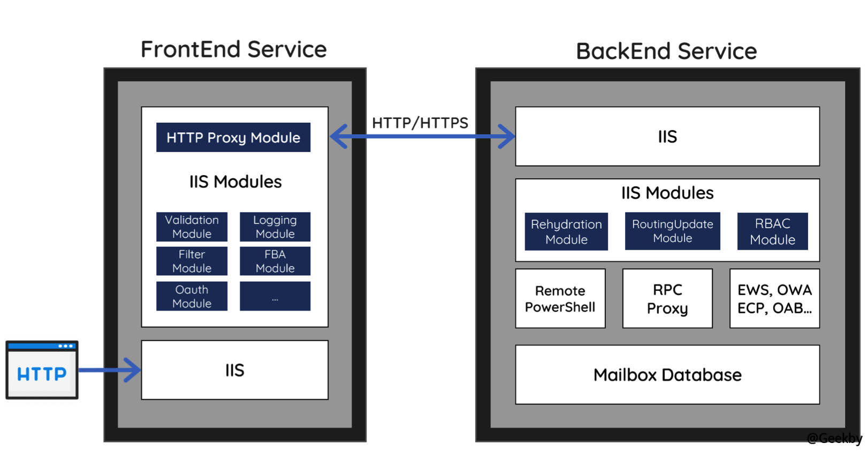868x451 pixels.
Task: Choose the FBA Module block
Action: tap(275, 261)
